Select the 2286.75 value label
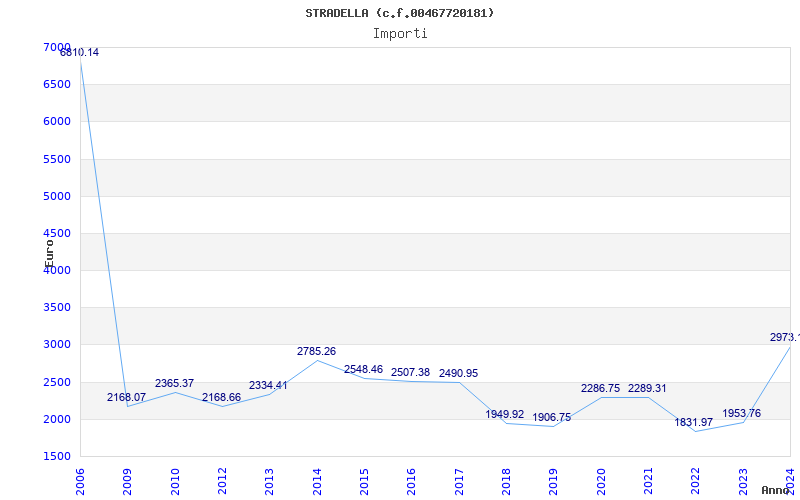The image size is (800, 500). click(601, 388)
